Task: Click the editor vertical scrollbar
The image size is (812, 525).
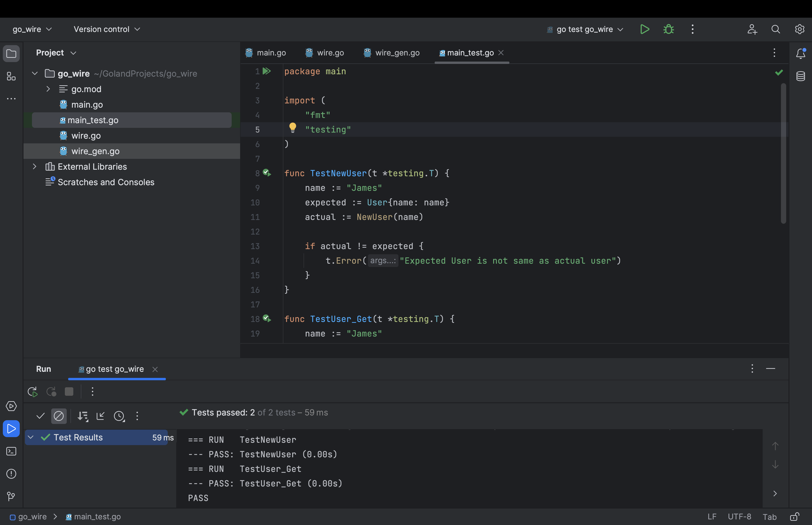Action: (x=783, y=153)
